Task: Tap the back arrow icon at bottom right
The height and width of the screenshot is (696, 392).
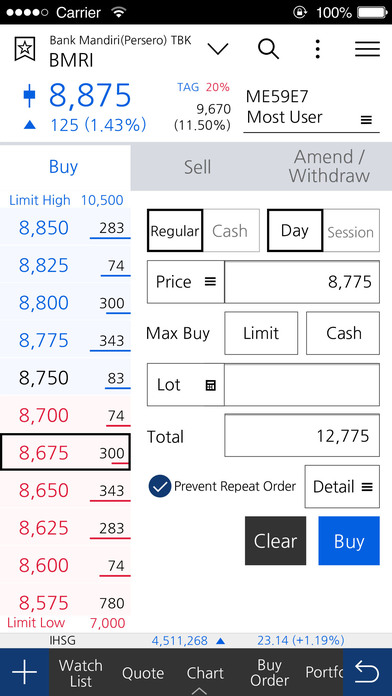Action: [368, 672]
